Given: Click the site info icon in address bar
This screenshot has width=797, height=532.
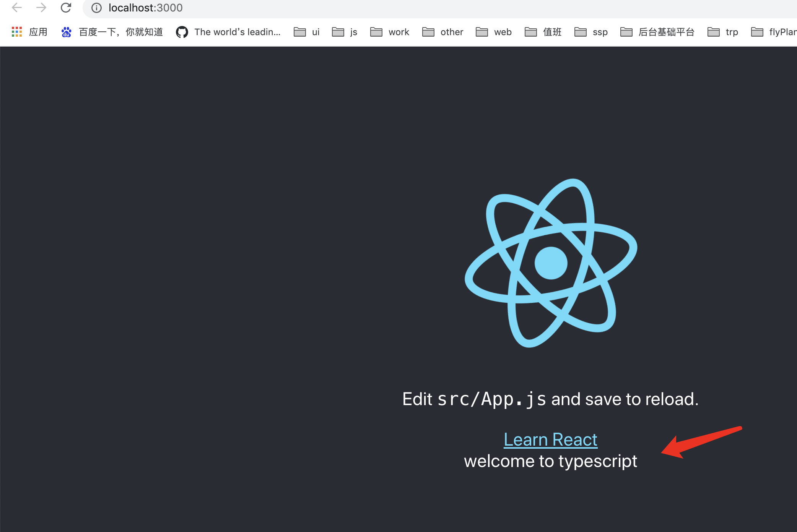Looking at the screenshot, I should coord(96,8).
